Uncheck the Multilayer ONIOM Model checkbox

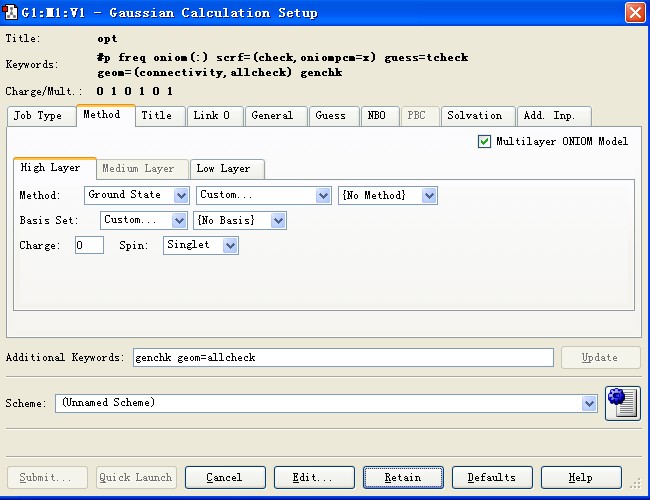(x=484, y=141)
